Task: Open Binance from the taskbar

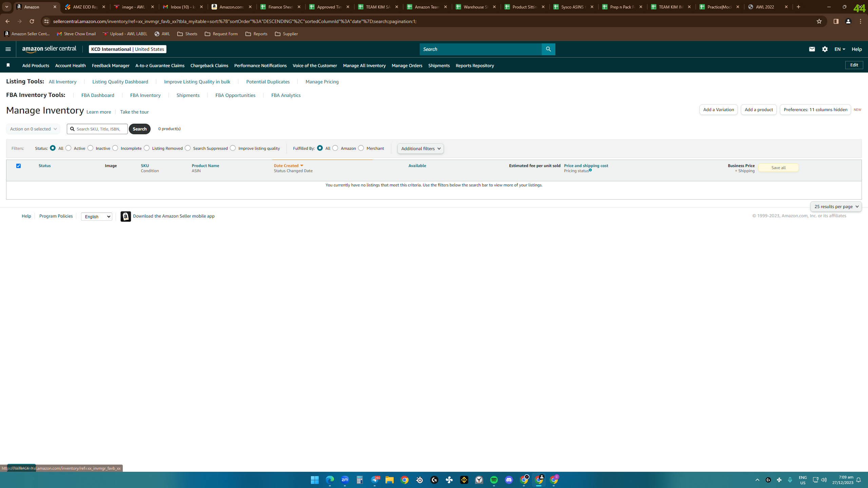Action: coord(464,480)
